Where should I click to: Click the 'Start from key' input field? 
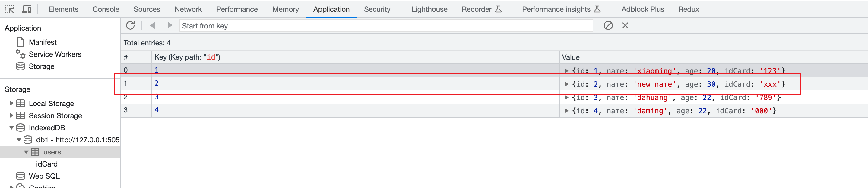(385, 26)
